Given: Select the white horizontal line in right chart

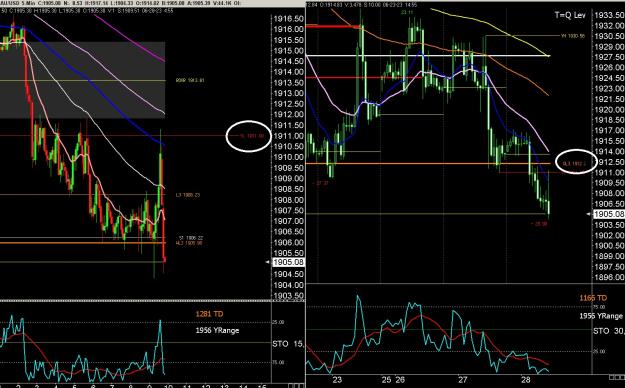Looking at the screenshot, I should (x=427, y=55).
